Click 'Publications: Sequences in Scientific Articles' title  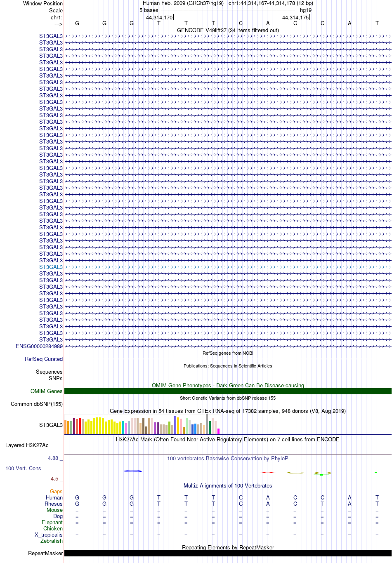[x=228, y=366]
